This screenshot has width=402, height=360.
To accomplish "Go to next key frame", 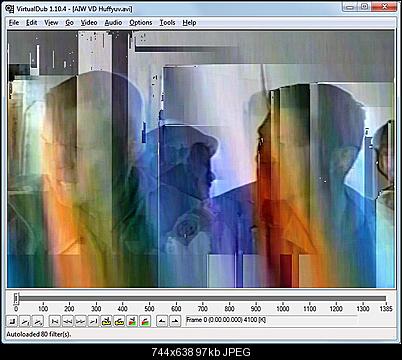I will click(119, 321).
